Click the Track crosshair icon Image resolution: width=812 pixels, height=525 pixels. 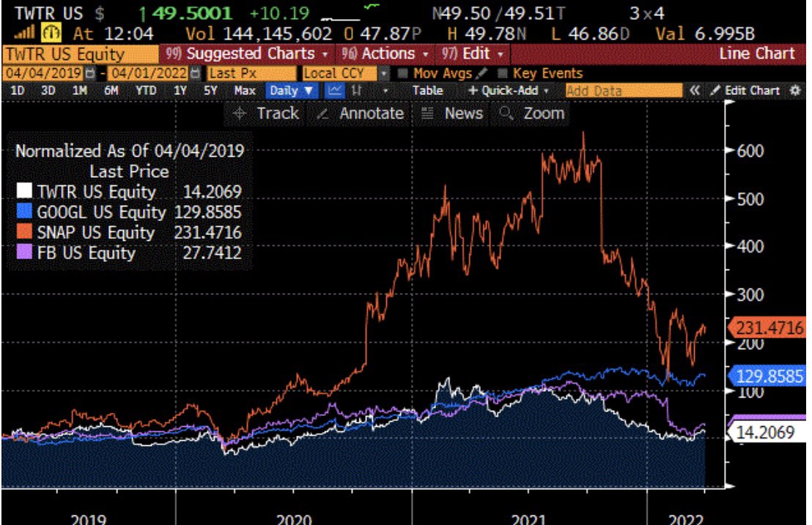coord(239,113)
